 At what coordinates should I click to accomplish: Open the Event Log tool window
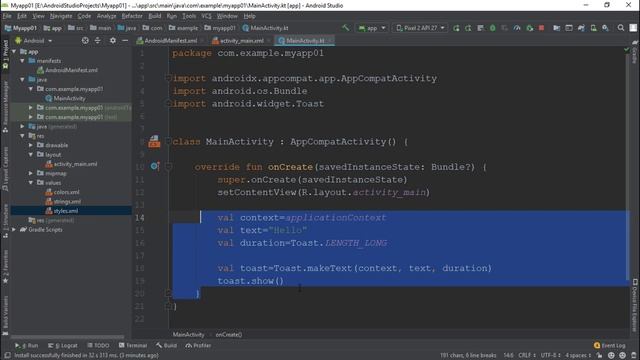tap(609, 345)
